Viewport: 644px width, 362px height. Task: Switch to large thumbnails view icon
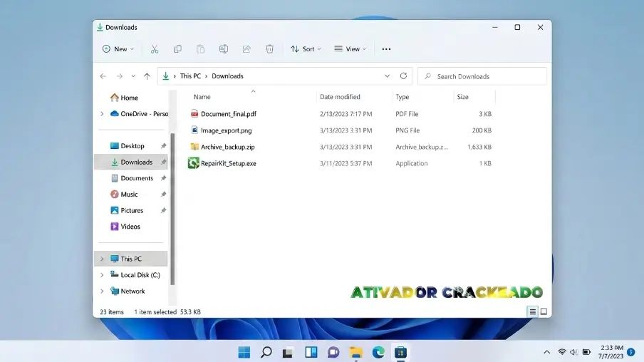pos(544,312)
